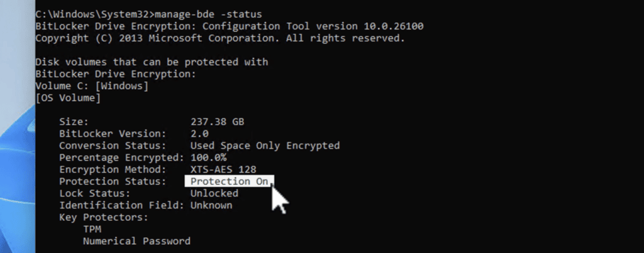Viewport: 644px width, 253px height.
Task: Click the TPM key protector line
Action: tap(92, 229)
